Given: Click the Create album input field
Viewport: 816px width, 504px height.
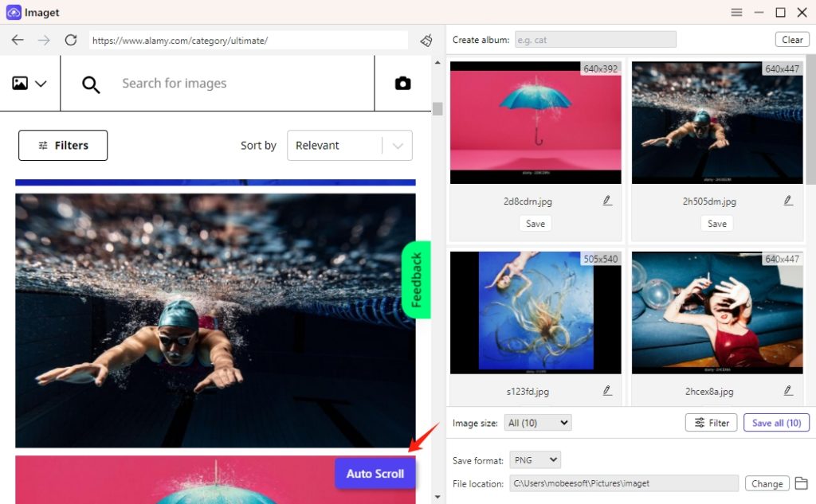Looking at the screenshot, I should point(595,38).
